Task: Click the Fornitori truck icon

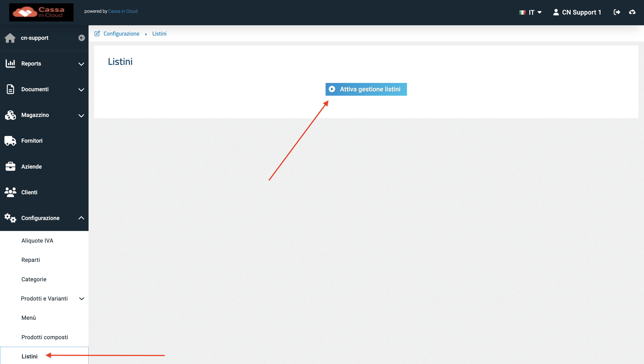Action: [x=10, y=141]
